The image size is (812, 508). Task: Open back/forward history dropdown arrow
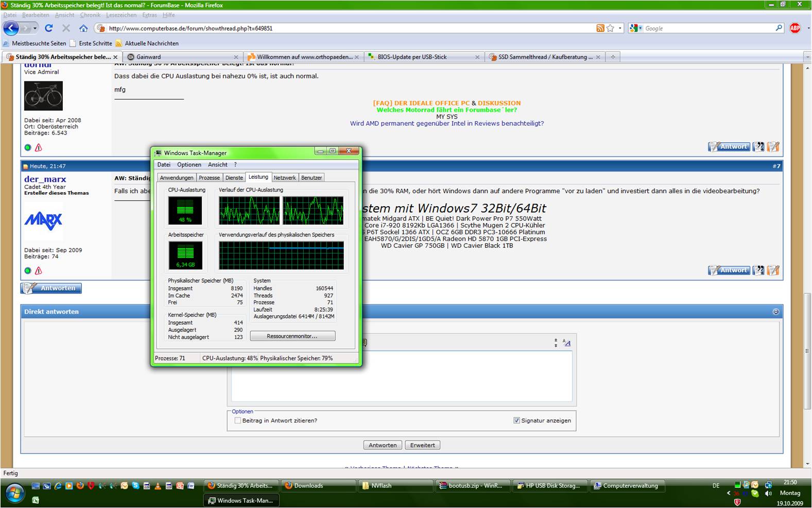point(36,28)
